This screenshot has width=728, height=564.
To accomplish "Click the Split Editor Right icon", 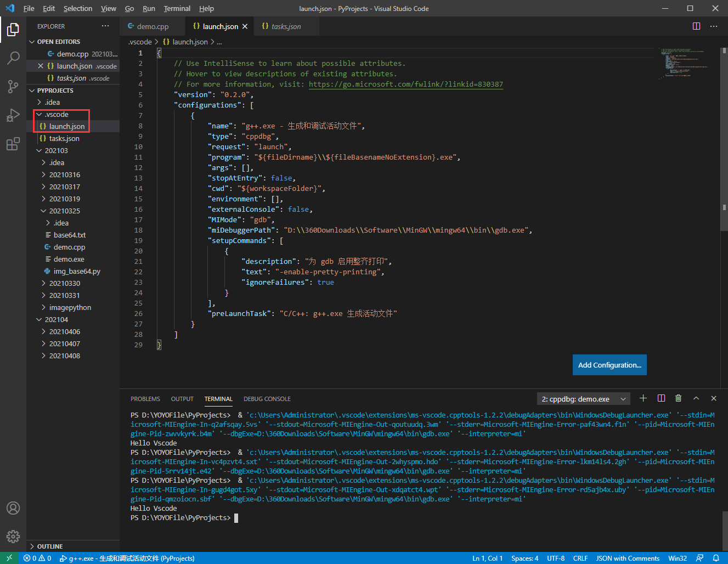I will click(x=696, y=26).
